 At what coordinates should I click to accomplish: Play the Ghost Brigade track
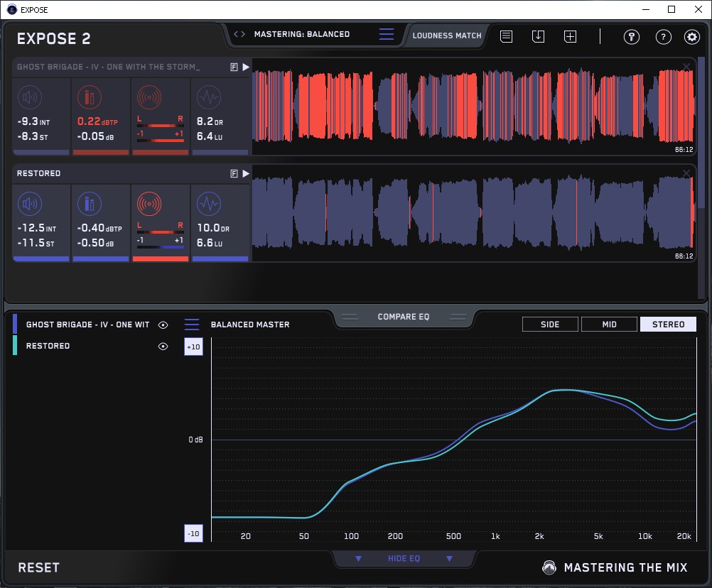tap(246, 67)
